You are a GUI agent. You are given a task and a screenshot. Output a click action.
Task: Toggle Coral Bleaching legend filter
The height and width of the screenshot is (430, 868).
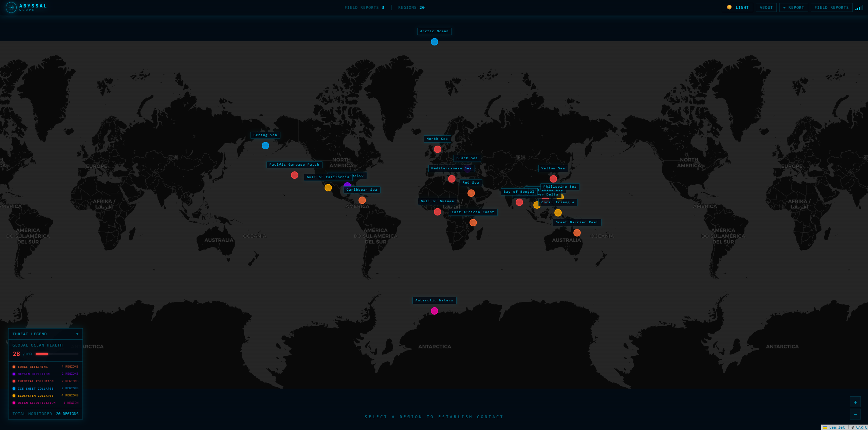pyautogui.click(x=33, y=367)
